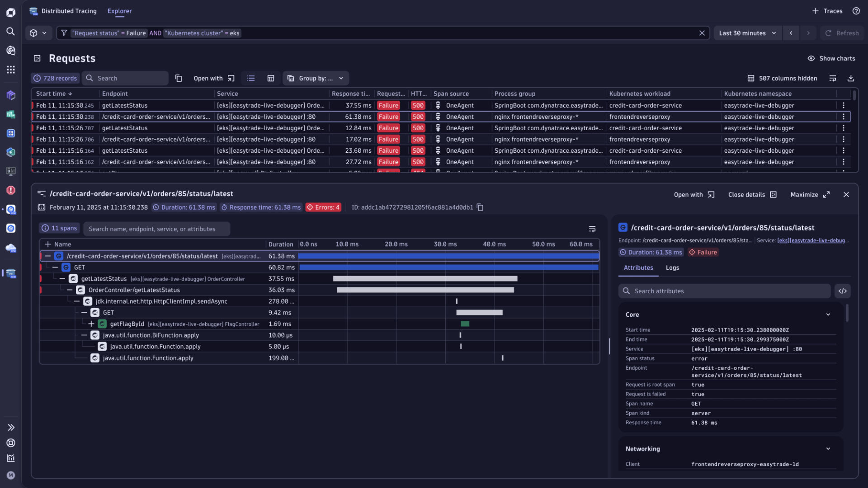Close the trace details panel X
The width and height of the screenshot is (868, 488).
pos(846,195)
